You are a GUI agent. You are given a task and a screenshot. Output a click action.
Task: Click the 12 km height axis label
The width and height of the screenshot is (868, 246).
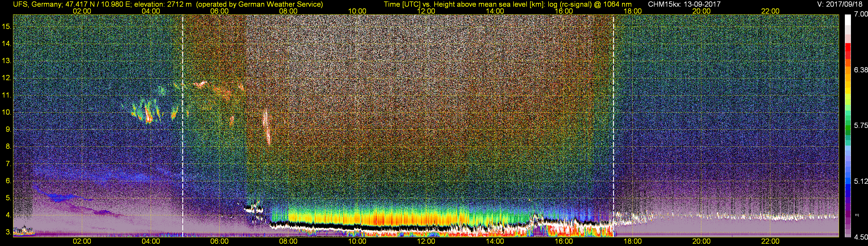pyautogui.click(x=7, y=78)
